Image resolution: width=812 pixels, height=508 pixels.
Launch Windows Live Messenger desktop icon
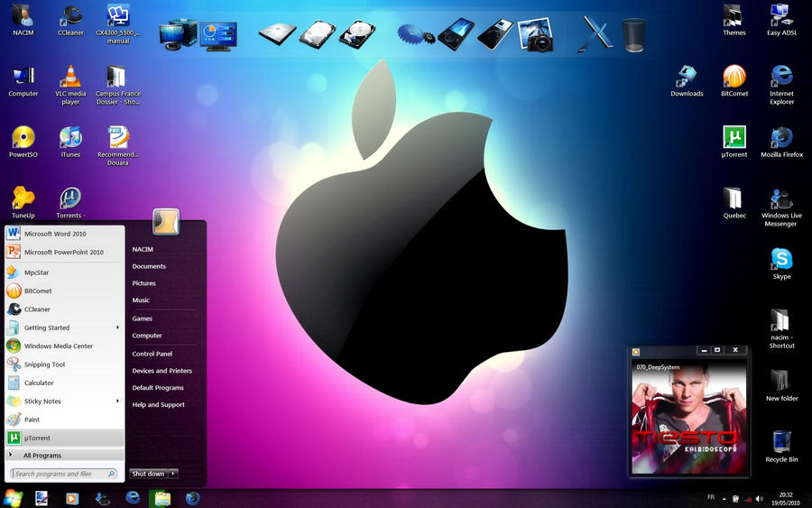tap(782, 207)
